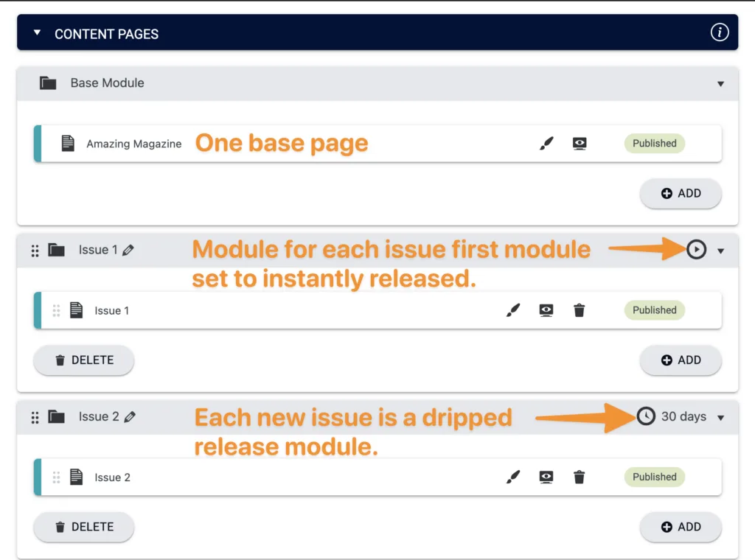This screenshot has height=560, width=755.
Task: Open Issue 2 release settings dropdown
Action: point(720,416)
